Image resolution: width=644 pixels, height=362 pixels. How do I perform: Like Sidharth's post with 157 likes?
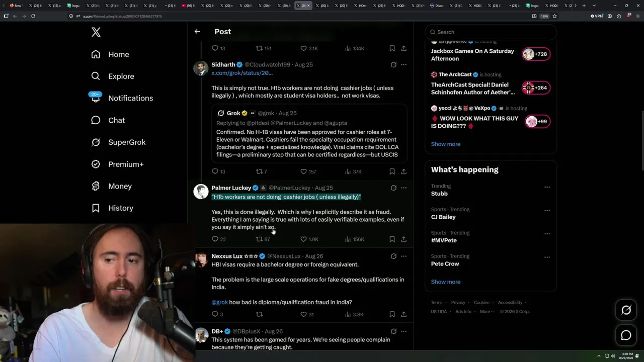(308, 171)
